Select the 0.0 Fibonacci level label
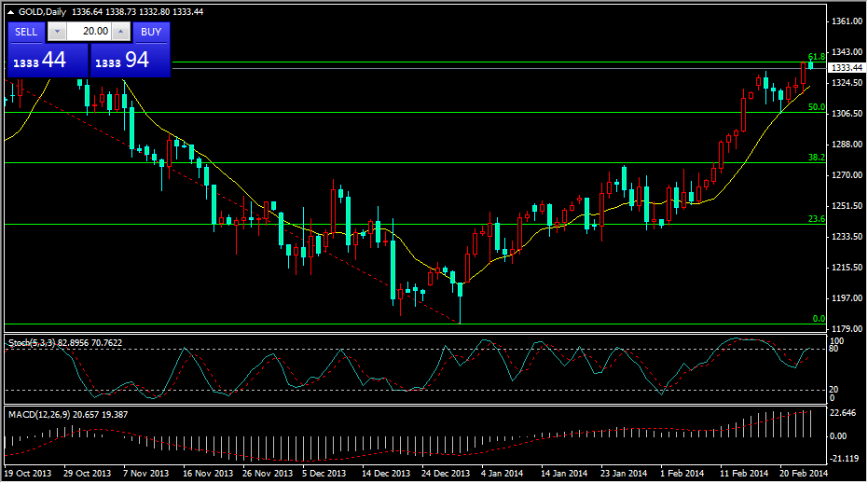 (x=819, y=319)
